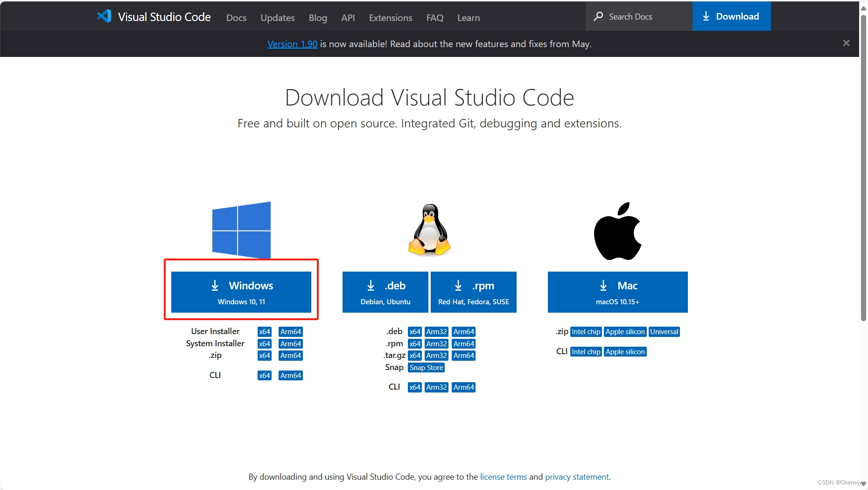Click the Windows logo image
The height and width of the screenshot is (490, 868).
click(241, 230)
